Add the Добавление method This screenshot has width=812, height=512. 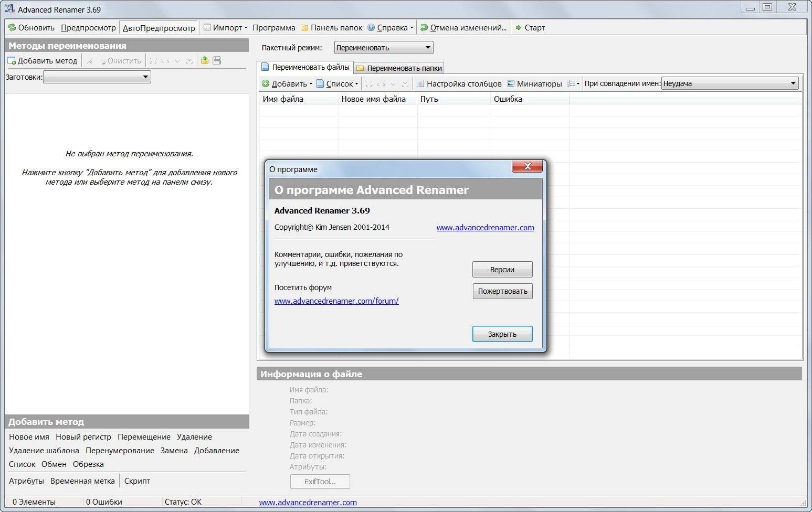(x=217, y=451)
